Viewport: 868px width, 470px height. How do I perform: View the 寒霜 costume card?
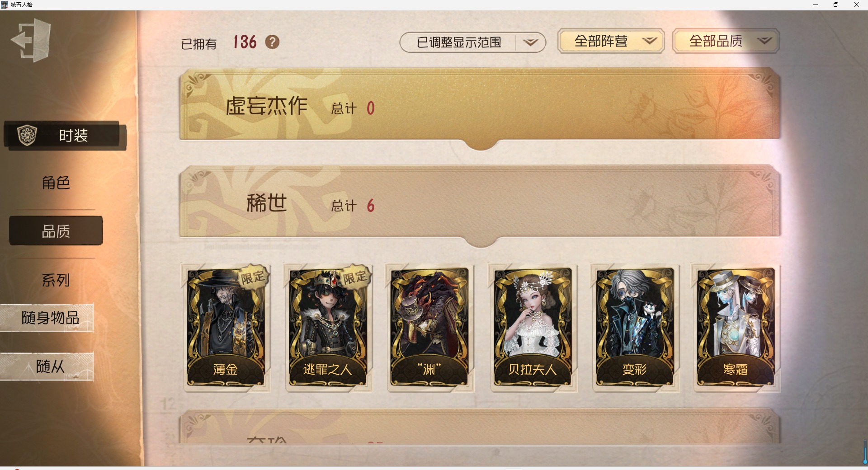pyautogui.click(x=736, y=328)
